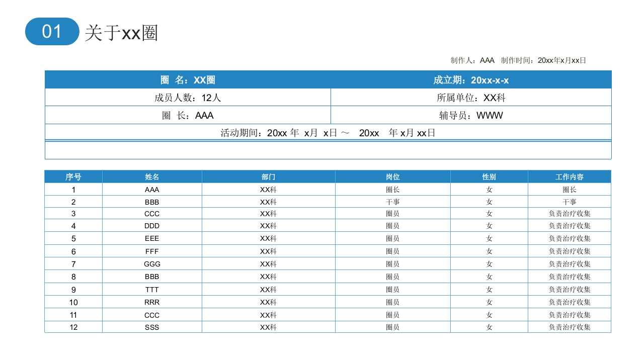Select the 成员人数：12人 cell

(188, 98)
